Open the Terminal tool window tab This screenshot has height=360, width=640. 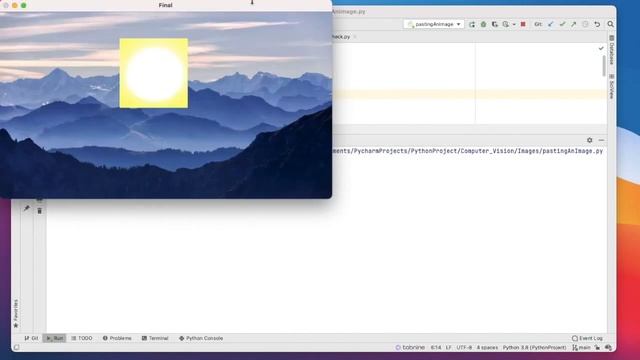tap(155, 338)
